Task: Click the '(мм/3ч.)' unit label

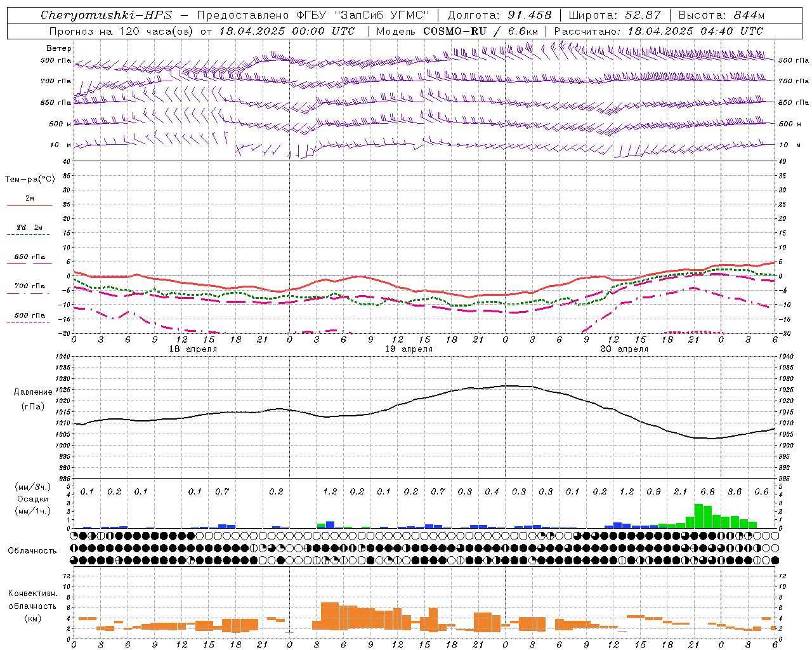Action: pos(32,487)
